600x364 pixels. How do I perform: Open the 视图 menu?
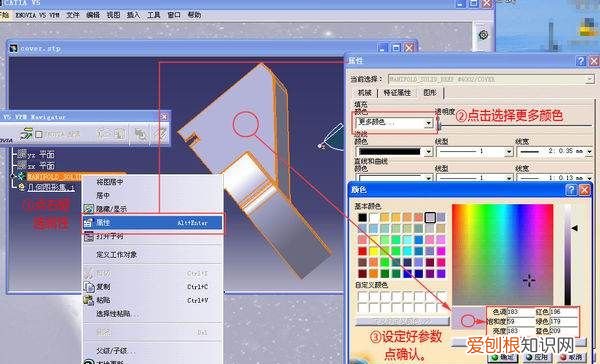pos(113,15)
